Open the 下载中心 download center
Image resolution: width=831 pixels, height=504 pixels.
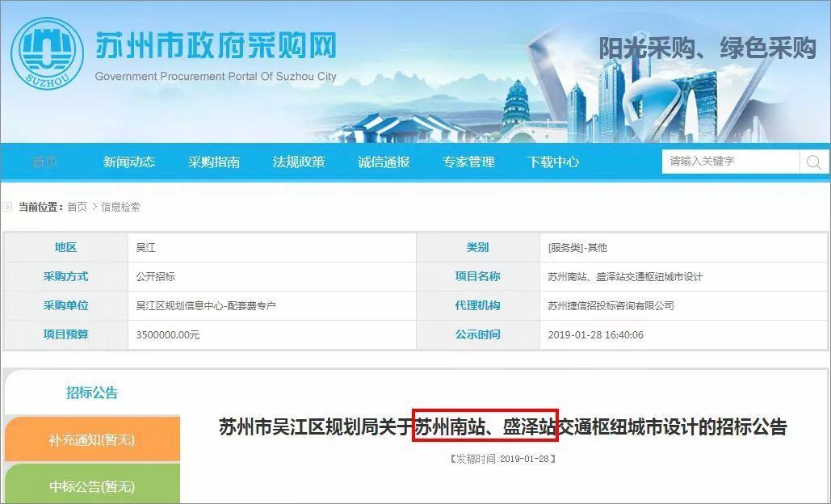pos(552,162)
